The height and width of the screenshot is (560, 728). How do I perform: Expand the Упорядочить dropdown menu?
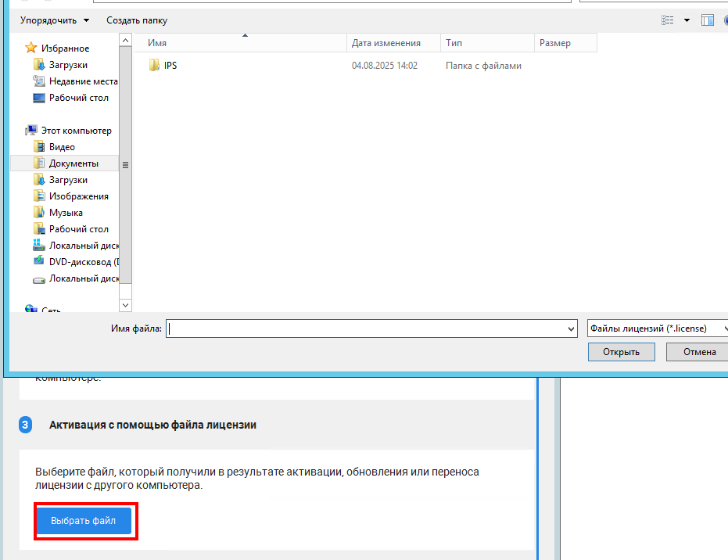point(54,20)
